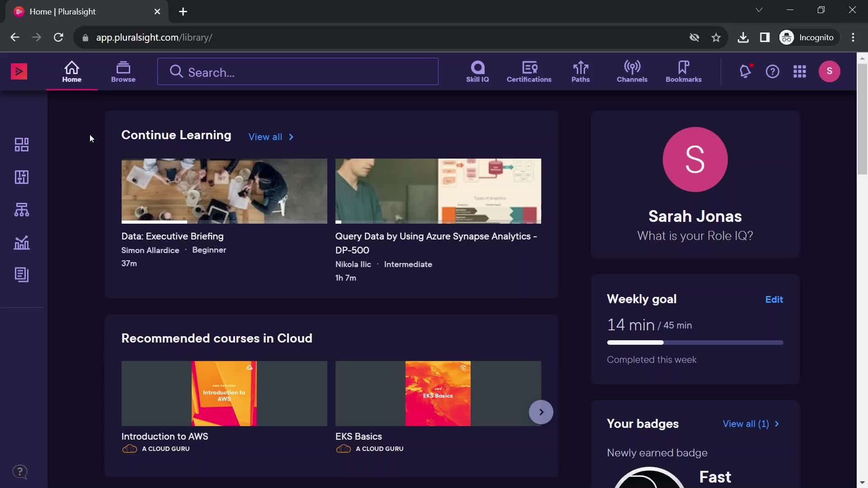868x488 pixels.
Task: Switch to the Browse tab
Action: [x=123, y=71]
